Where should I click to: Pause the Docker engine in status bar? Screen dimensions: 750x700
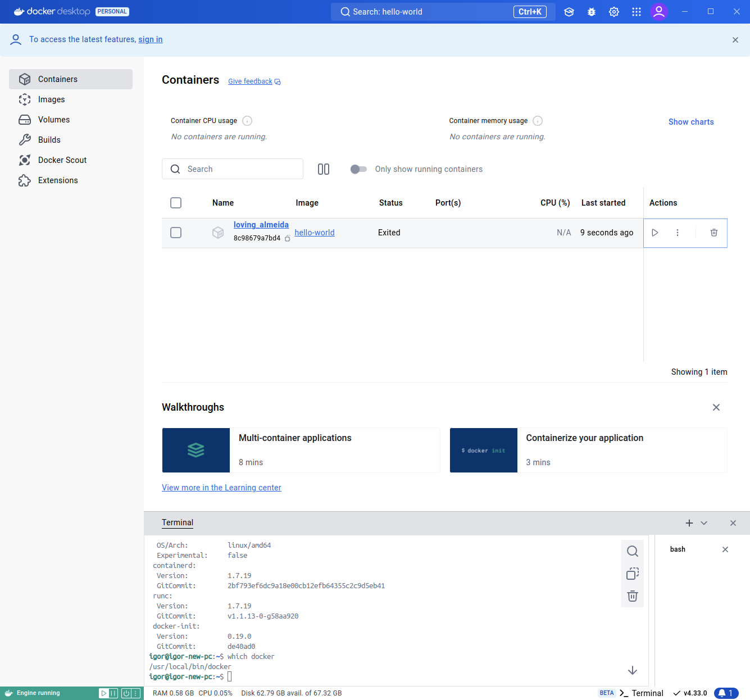113,693
